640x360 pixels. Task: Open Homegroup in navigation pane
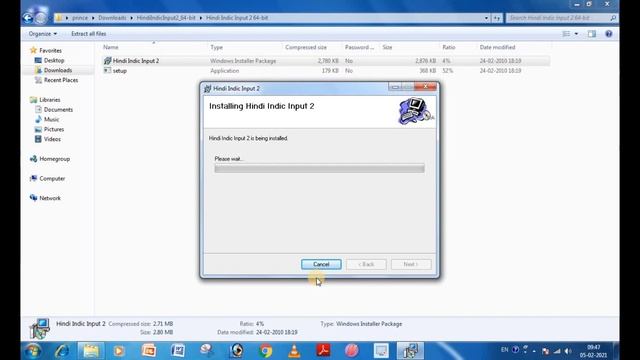point(55,159)
